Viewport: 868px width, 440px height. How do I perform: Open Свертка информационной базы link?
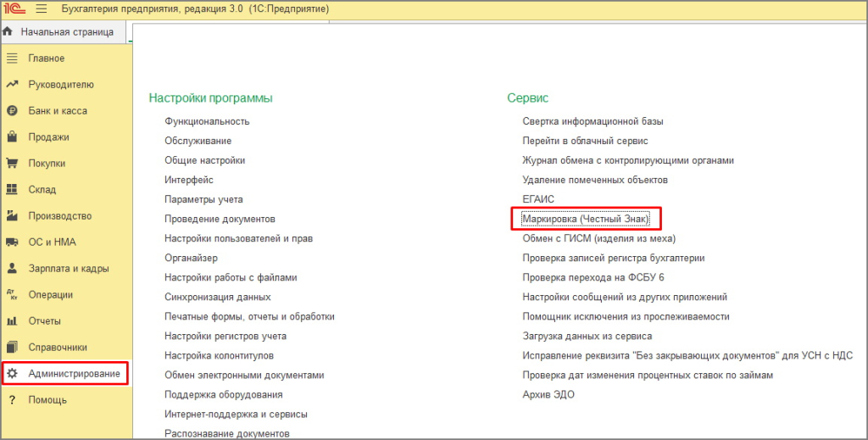pos(593,121)
